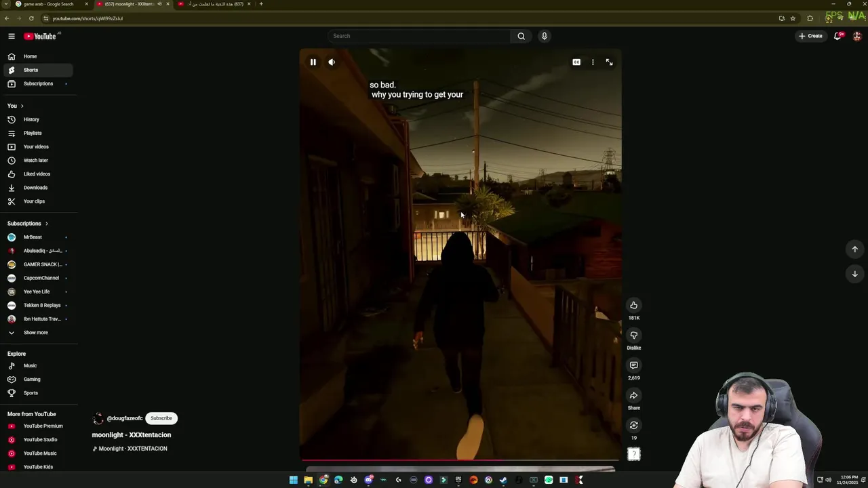This screenshot has width=868, height=488.
Task: Share this Short
Action: 633,395
